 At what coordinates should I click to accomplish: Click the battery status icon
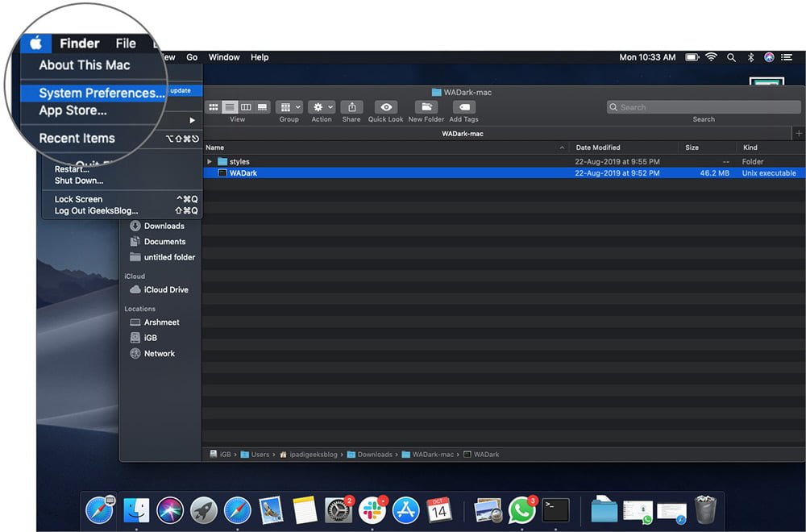(x=692, y=57)
